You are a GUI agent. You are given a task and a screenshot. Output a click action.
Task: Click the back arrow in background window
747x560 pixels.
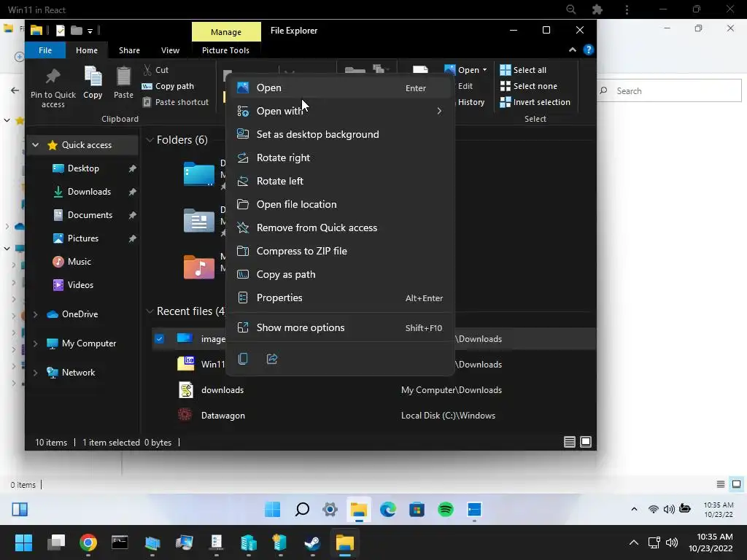point(15,90)
